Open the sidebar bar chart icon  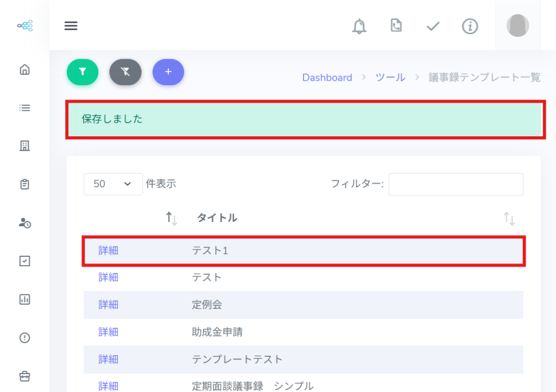pyautogui.click(x=24, y=299)
